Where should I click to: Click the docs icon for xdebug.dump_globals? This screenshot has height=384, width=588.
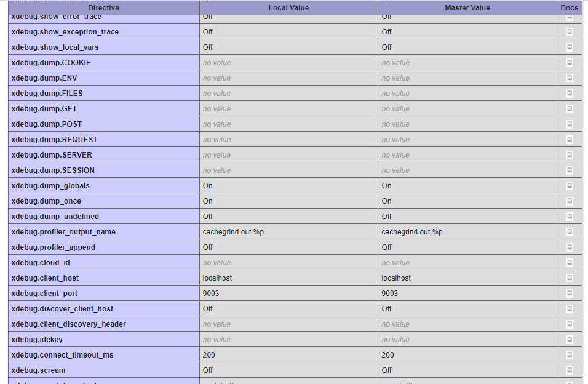click(569, 185)
